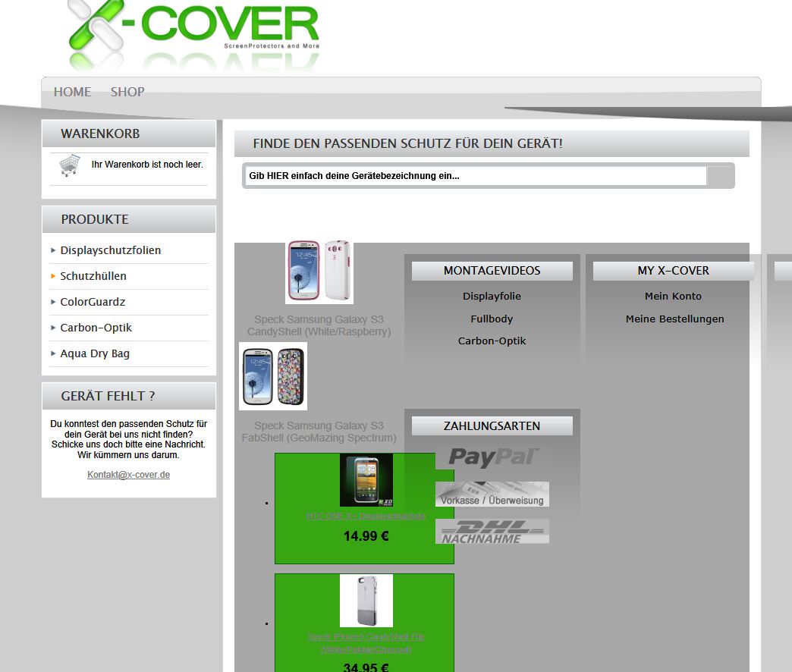Screen dimensions: 792x672
Task: Click arrow beside Displayschutzfolien
Action: (53, 250)
